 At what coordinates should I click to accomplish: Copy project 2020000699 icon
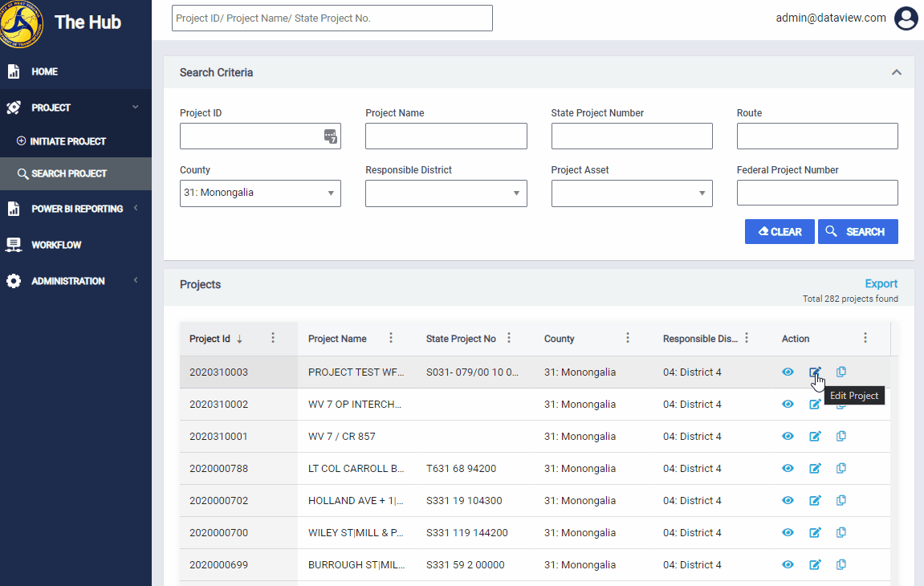click(841, 565)
